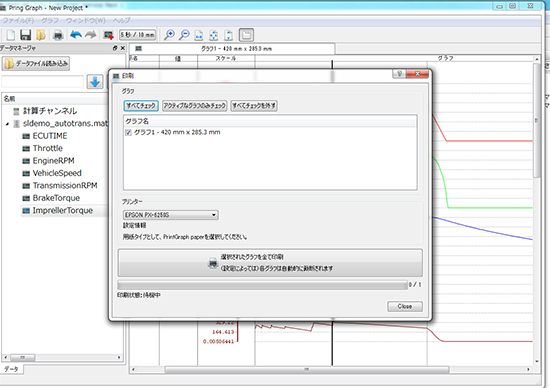Click the blue down arrow button in data manager

coord(95,82)
